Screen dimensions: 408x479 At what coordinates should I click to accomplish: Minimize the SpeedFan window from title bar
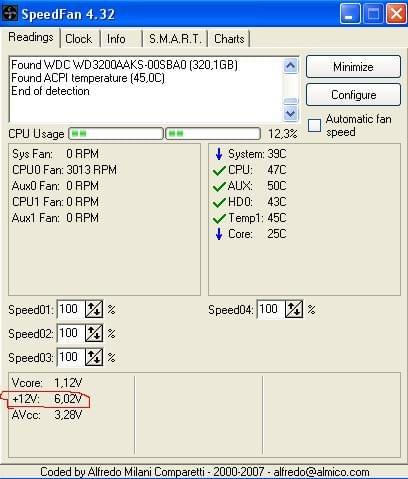[350, 14]
